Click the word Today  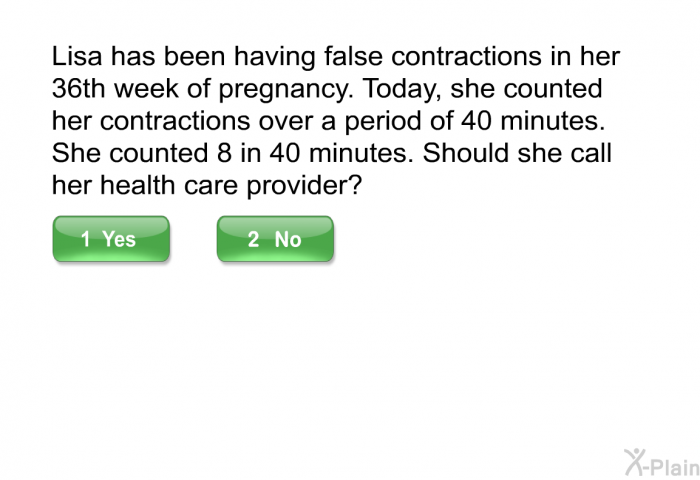(x=402, y=89)
